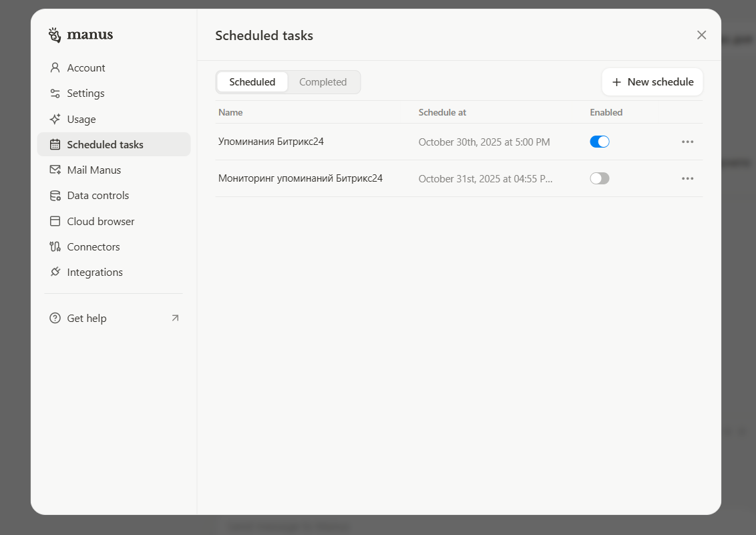Open Usage via the sparkle icon
The height and width of the screenshot is (535, 756).
point(55,119)
